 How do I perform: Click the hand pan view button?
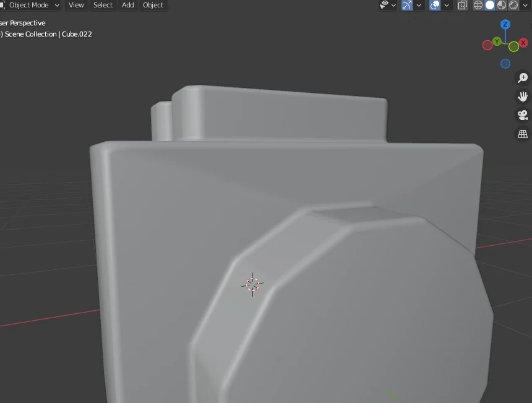(x=523, y=97)
